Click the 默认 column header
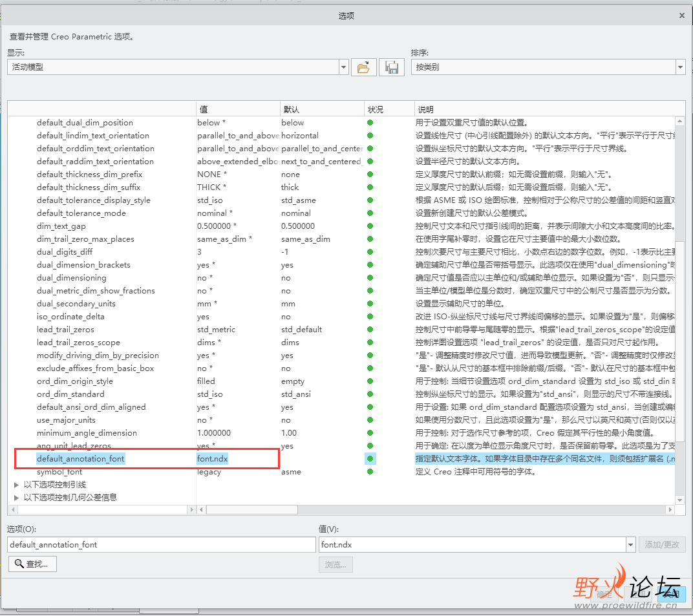This screenshot has width=693, height=616. click(x=322, y=109)
